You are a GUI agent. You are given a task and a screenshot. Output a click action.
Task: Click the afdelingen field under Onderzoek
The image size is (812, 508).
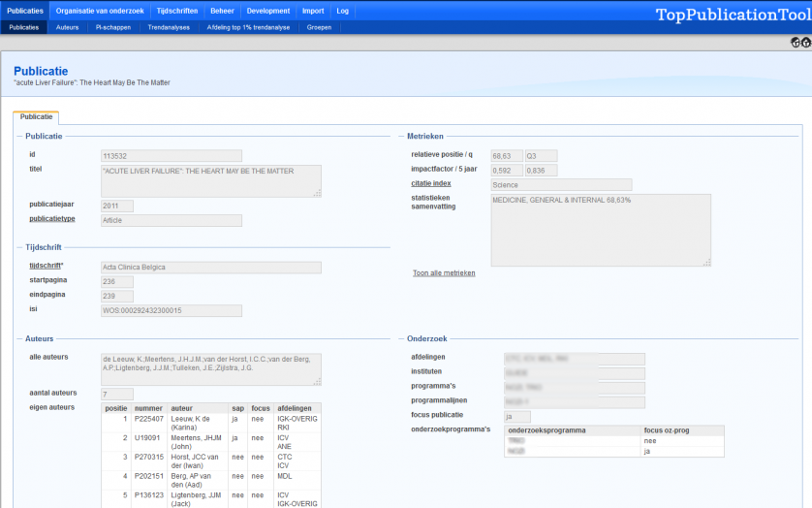point(575,359)
